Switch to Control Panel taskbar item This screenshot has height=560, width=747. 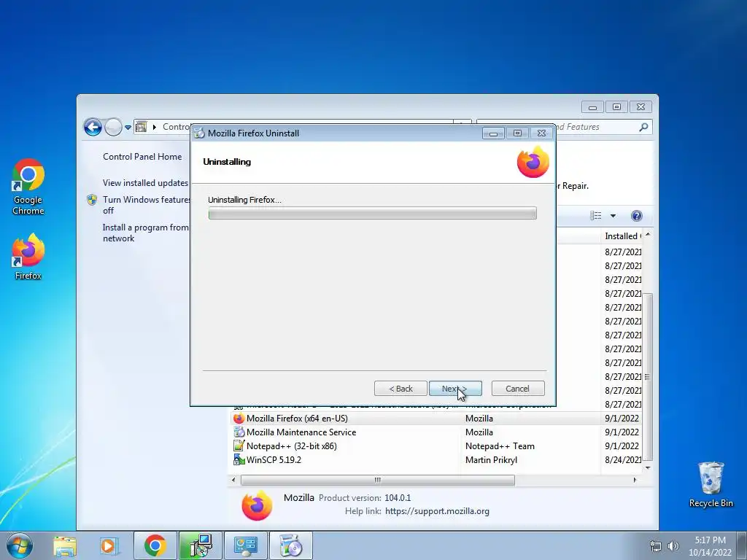(246, 545)
